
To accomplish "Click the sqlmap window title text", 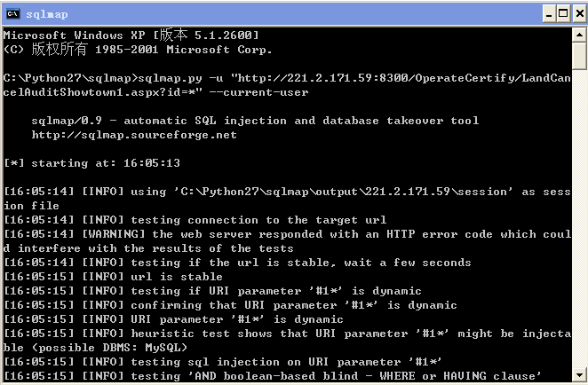I will tap(47, 14).
